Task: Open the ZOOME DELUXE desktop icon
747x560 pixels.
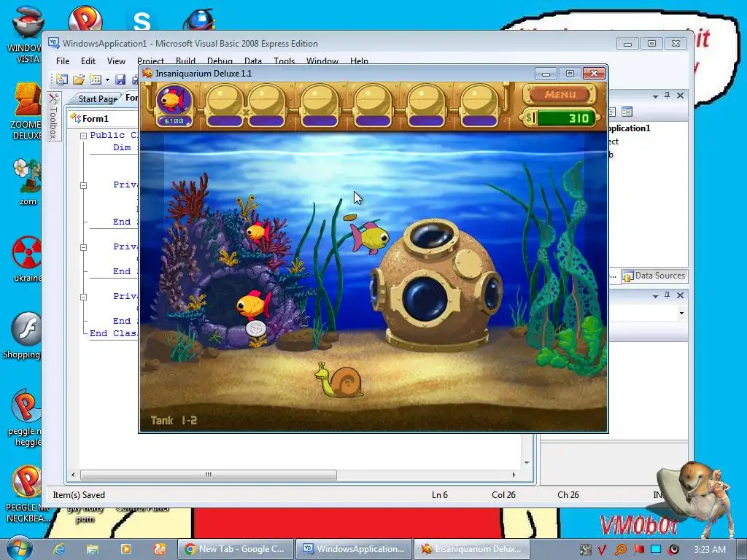Action: tap(26, 111)
